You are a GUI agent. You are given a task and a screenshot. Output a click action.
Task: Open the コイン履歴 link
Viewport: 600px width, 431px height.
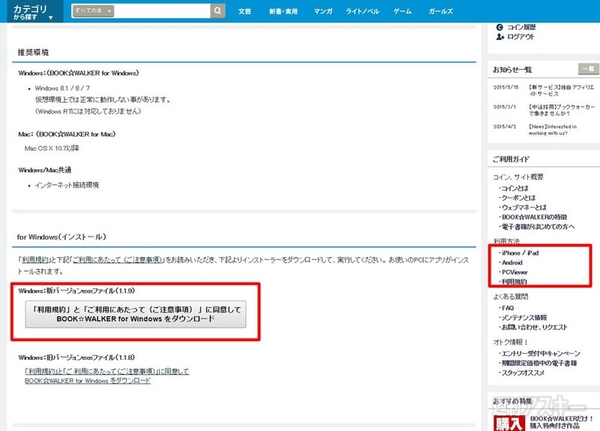[x=521, y=27]
